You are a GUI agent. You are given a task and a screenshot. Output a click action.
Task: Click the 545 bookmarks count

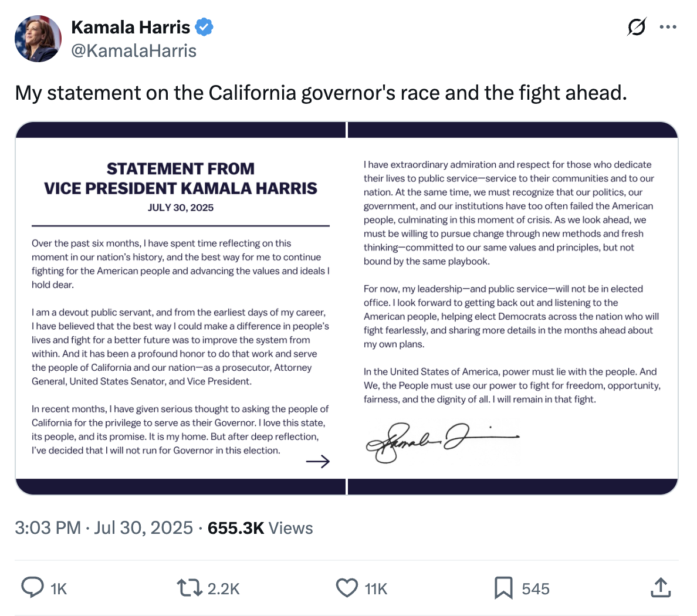pyautogui.click(x=536, y=589)
